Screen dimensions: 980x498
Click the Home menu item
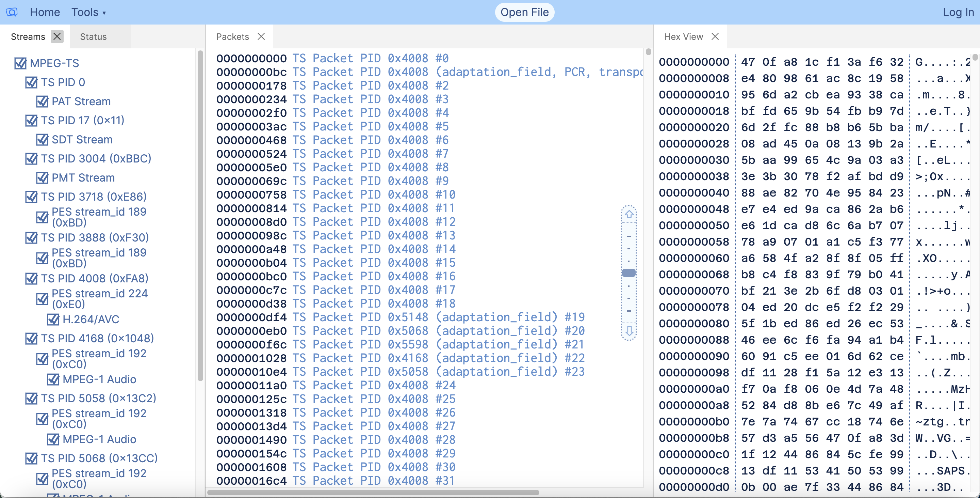pyautogui.click(x=45, y=12)
